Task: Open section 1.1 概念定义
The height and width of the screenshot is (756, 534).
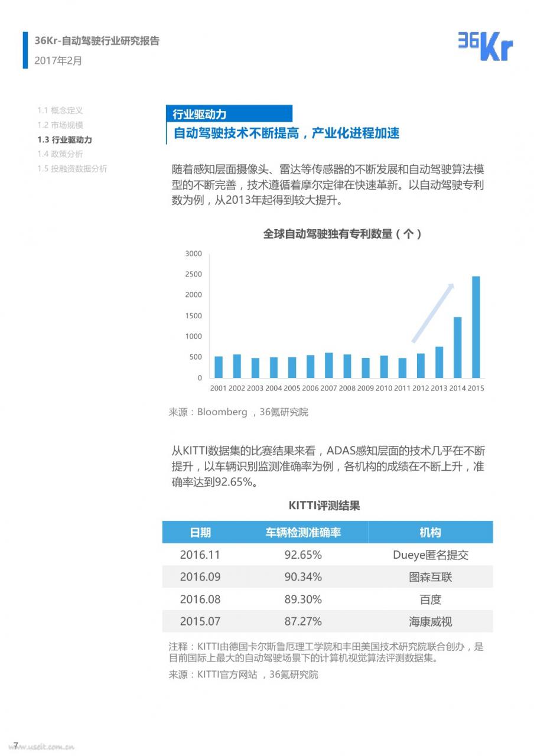Action: (x=60, y=110)
